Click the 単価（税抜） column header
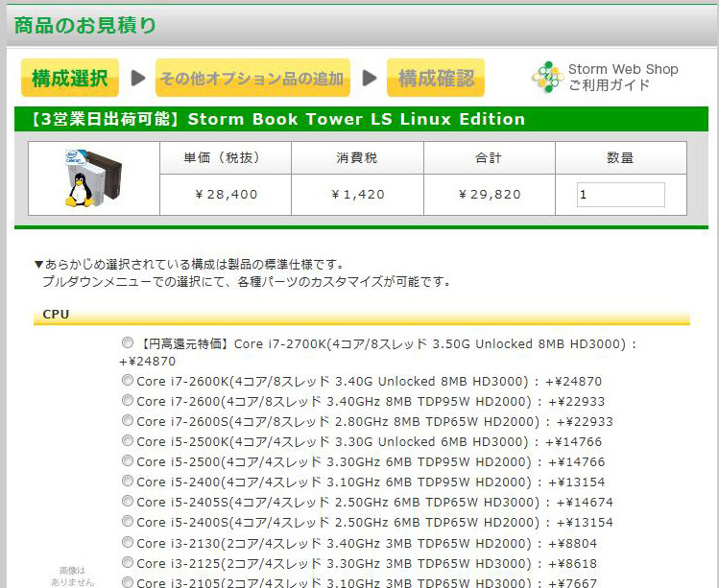This screenshot has width=719, height=588. click(x=226, y=157)
